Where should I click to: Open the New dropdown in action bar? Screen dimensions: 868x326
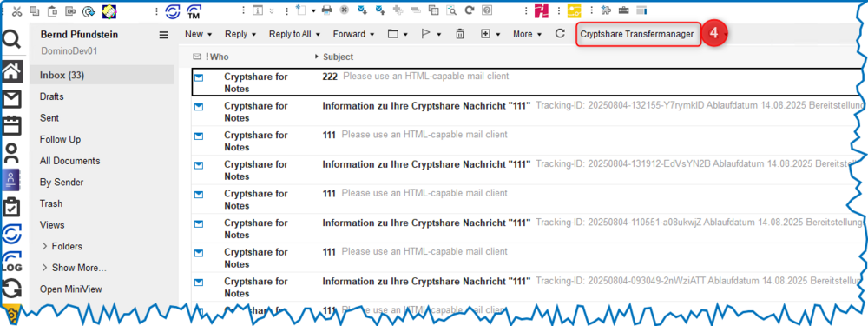(199, 35)
